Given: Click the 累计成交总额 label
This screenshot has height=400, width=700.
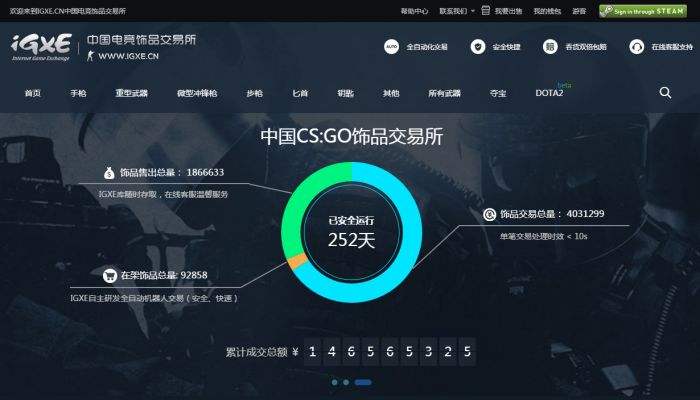Looking at the screenshot, I should (x=256, y=352).
